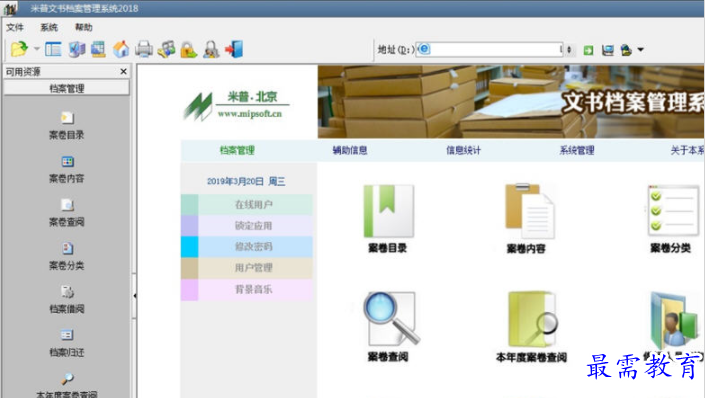Open 档案借阅 in the sidebar

click(66, 300)
